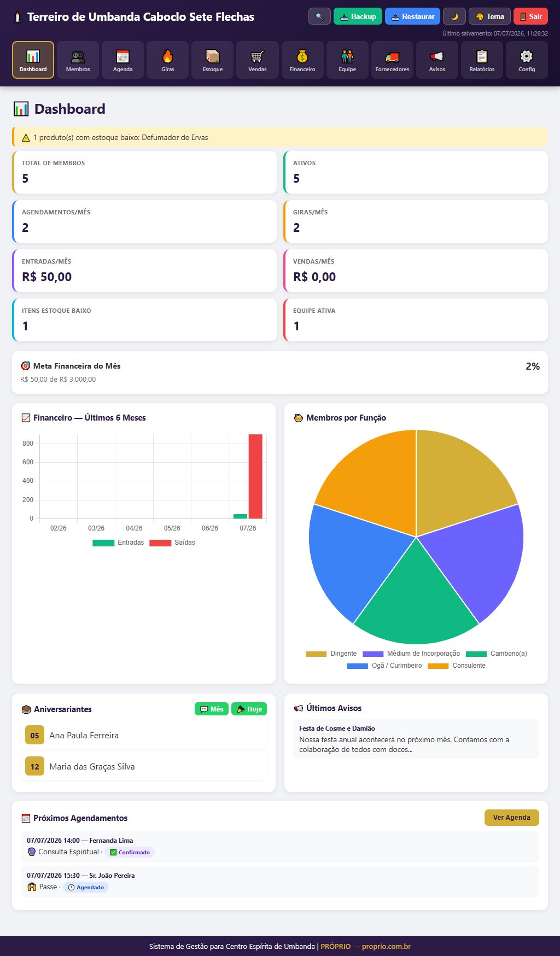Viewport: 560px width, 956px height.
Task: Click the magnifier search button
Action: point(319,16)
